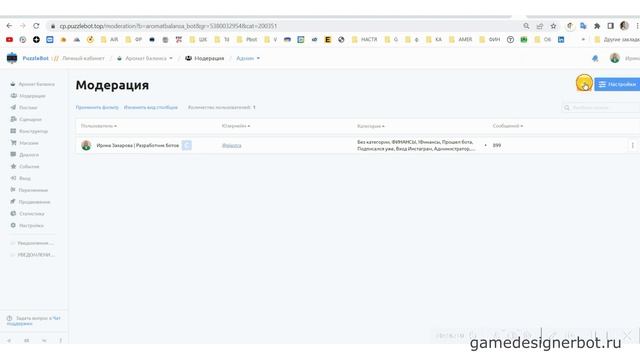Sort by Сообщений column header

pyautogui.click(x=508, y=126)
